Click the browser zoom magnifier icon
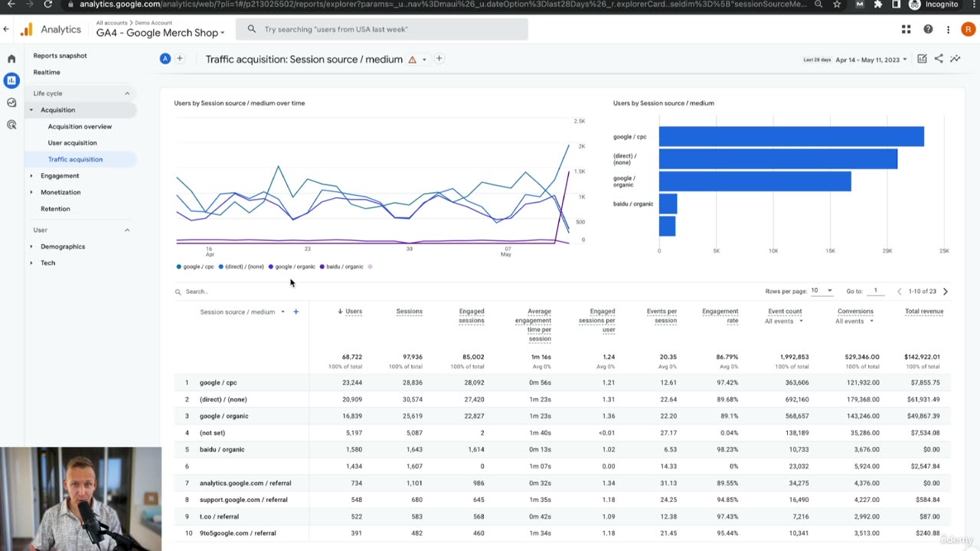The height and width of the screenshot is (551, 980). click(818, 5)
